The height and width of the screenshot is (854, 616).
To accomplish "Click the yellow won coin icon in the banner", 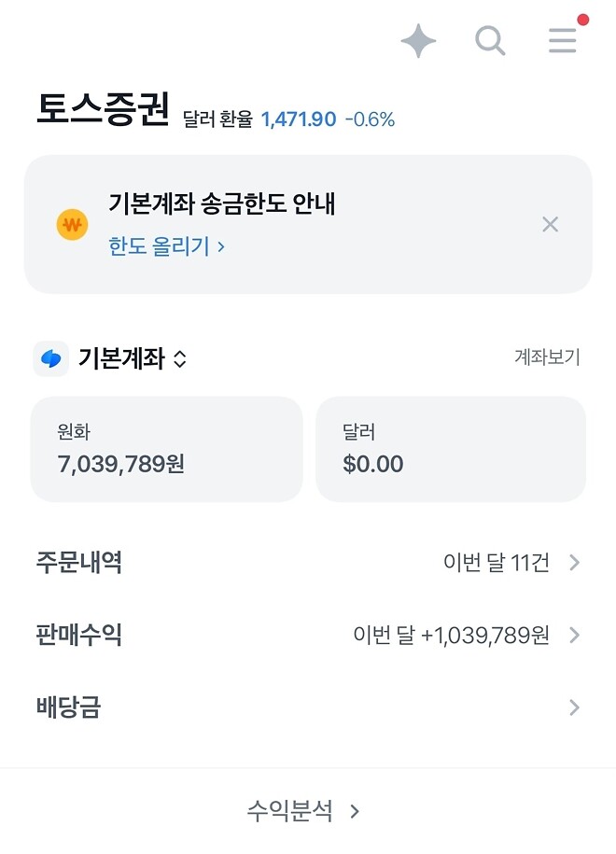I will coord(72,224).
